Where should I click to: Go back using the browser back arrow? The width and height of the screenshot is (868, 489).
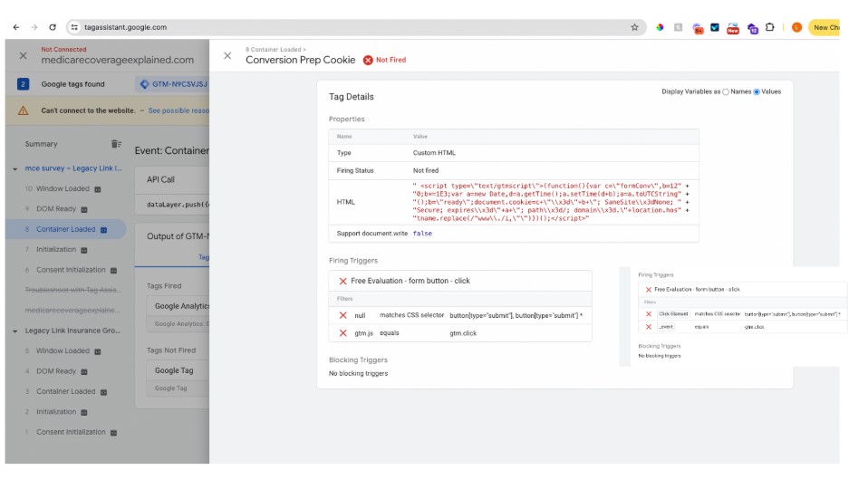(16, 27)
